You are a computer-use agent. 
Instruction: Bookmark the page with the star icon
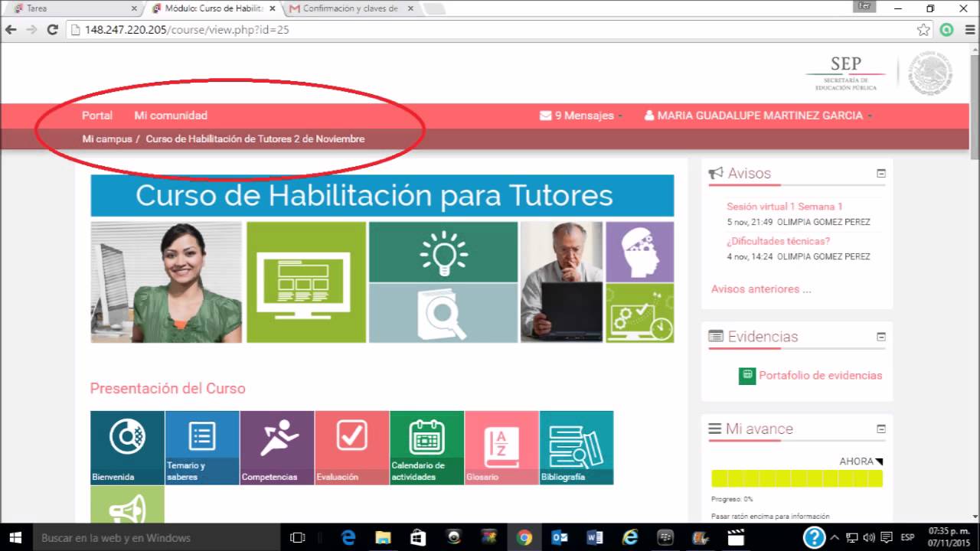pos(924,30)
